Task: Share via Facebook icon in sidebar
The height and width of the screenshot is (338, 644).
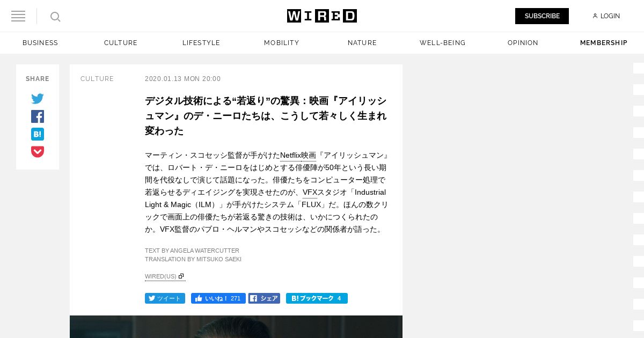Action: (x=38, y=116)
